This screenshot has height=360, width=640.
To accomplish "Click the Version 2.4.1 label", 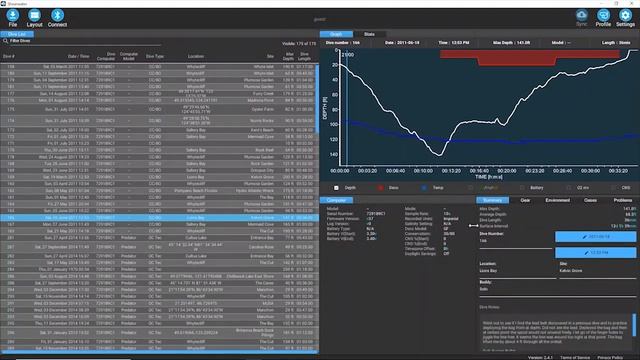I will point(540,358).
